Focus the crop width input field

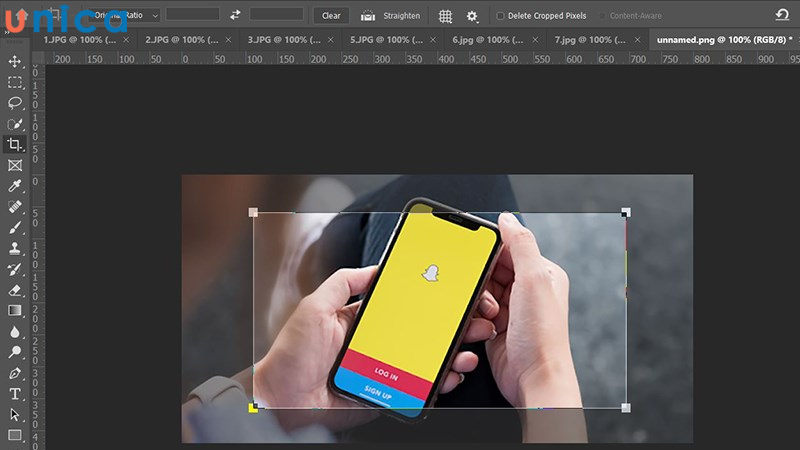[192, 14]
